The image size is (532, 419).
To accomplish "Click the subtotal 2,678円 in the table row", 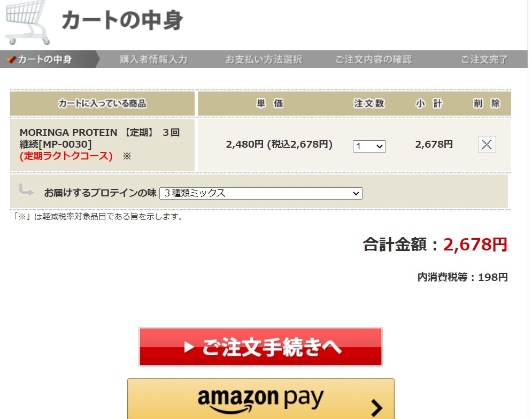I will tap(434, 144).
